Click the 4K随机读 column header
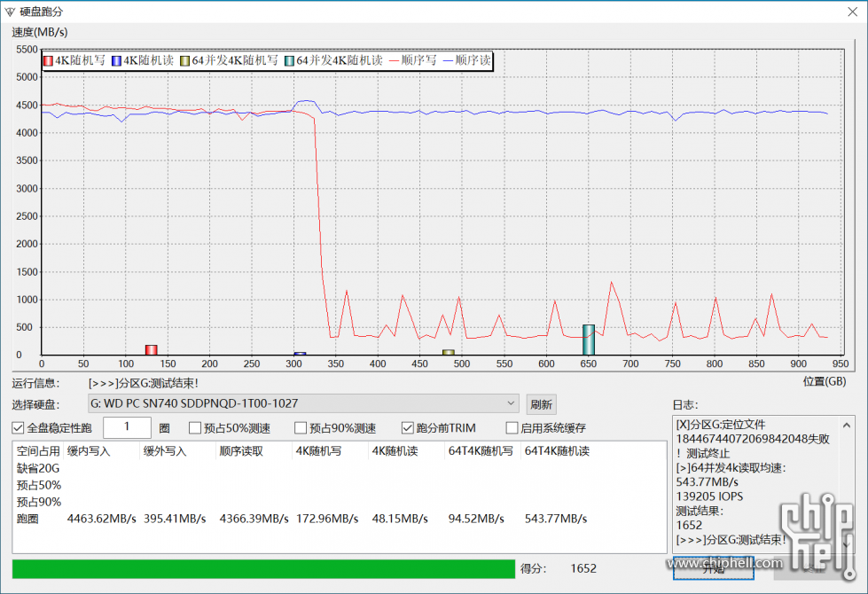 pos(406,451)
